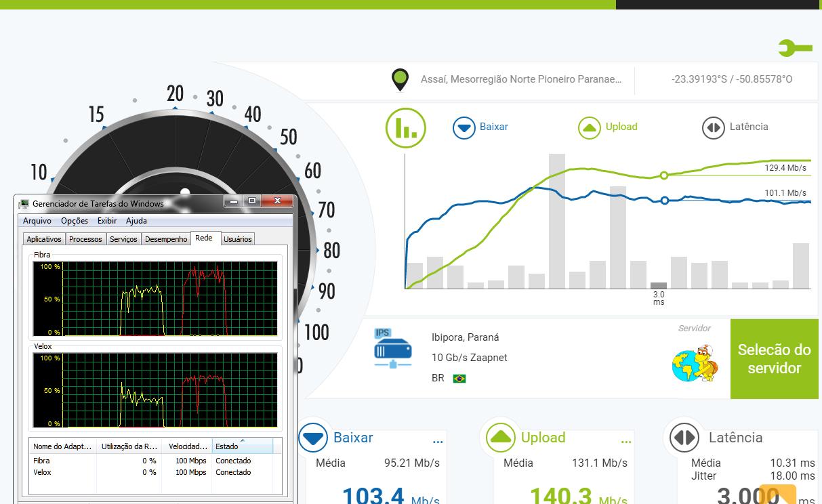Image resolution: width=822 pixels, height=504 pixels.
Task: Open the wrench settings icon
Action: 795,48
